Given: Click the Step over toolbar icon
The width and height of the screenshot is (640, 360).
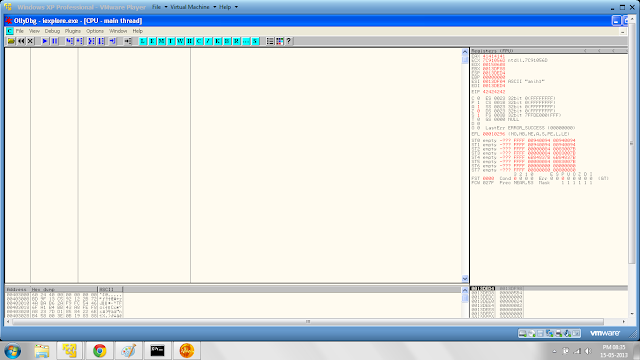Looking at the screenshot, I should (x=79, y=41).
